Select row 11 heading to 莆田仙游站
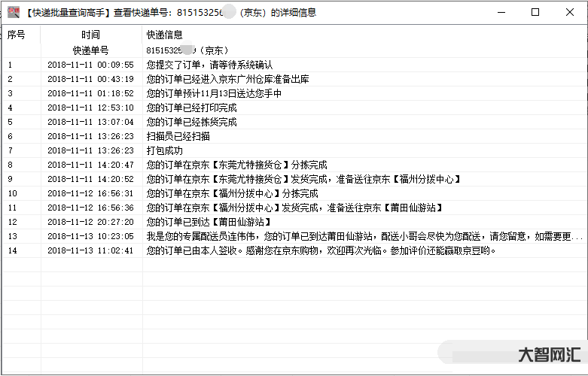Viewport: 588px width, 376px height. 294,208
